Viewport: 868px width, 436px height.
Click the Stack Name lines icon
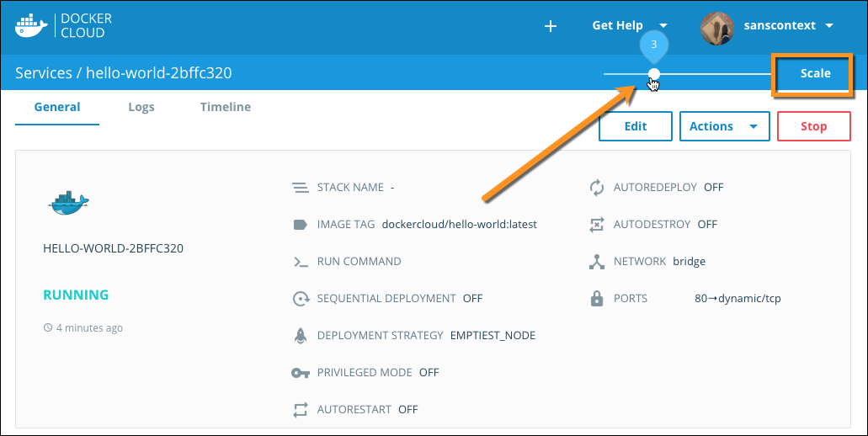300,187
